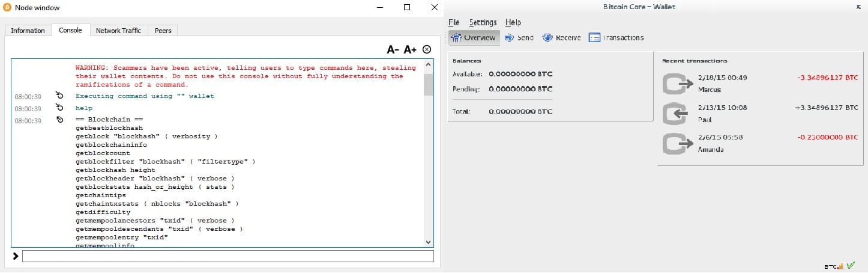Click the console scrollbar up arrow

click(x=428, y=64)
